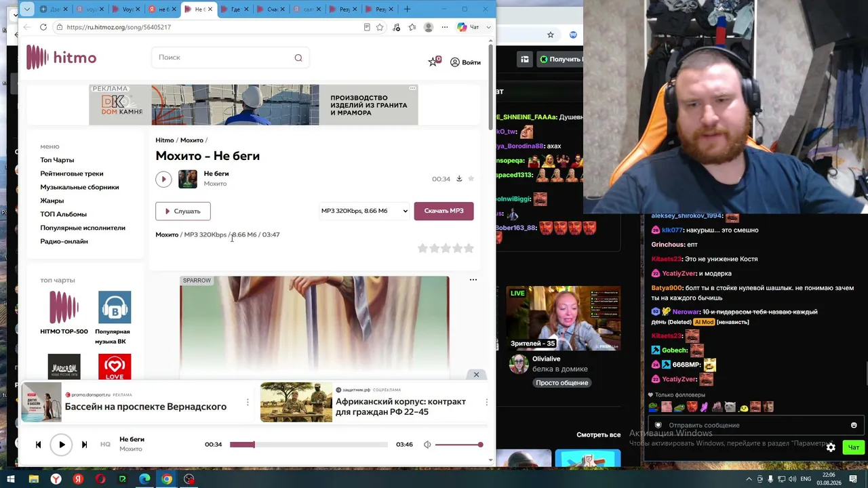Open Рейтинговые треки in the sidebar menu
Image resolution: width=868 pixels, height=488 pixels.
click(72, 174)
